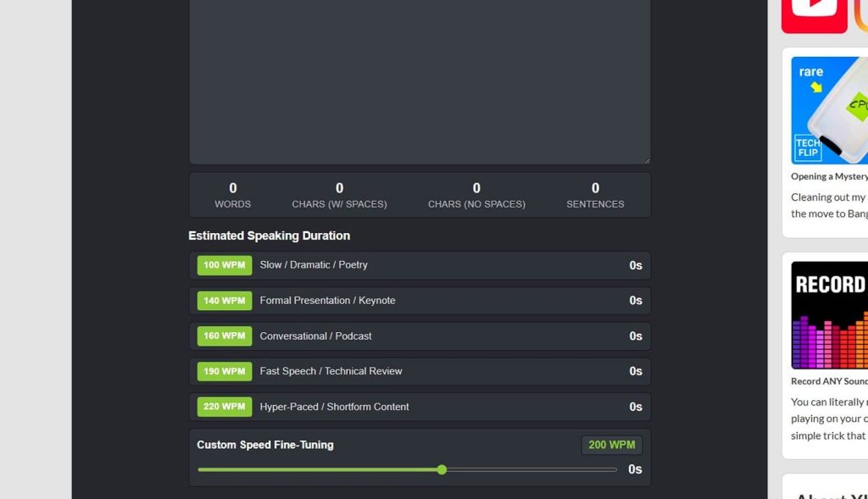Click the Fast Speech / Technical Review label
Screen dimensions: 868x499
coord(331,371)
